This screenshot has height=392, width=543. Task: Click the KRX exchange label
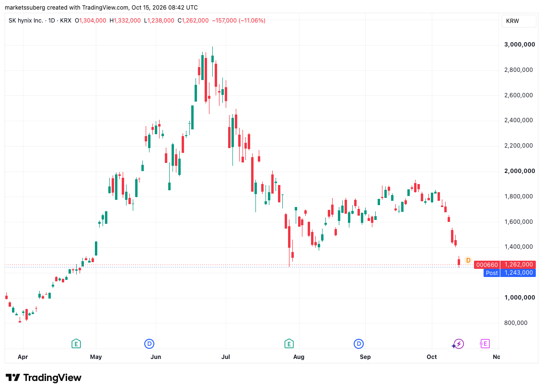66,21
